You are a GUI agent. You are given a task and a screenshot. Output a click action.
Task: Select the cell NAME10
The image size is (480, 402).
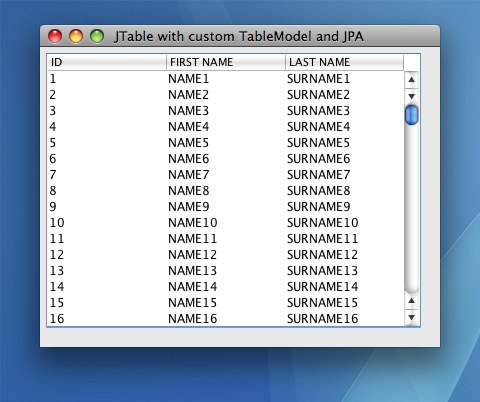(x=226, y=223)
